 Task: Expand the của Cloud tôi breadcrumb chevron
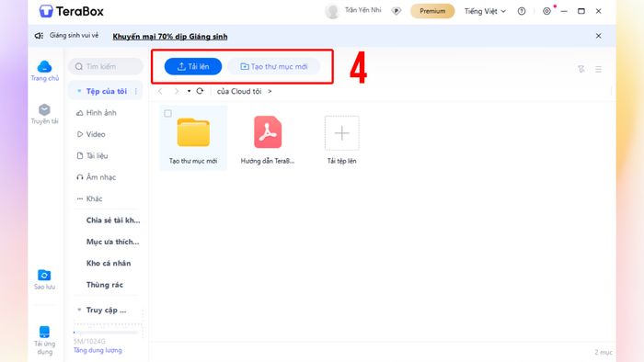[270, 91]
